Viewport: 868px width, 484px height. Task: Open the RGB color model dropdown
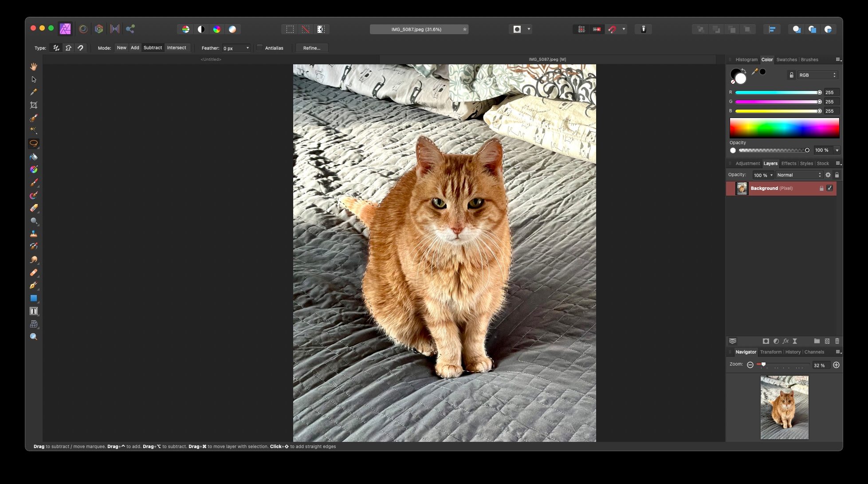[x=817, y=75]
